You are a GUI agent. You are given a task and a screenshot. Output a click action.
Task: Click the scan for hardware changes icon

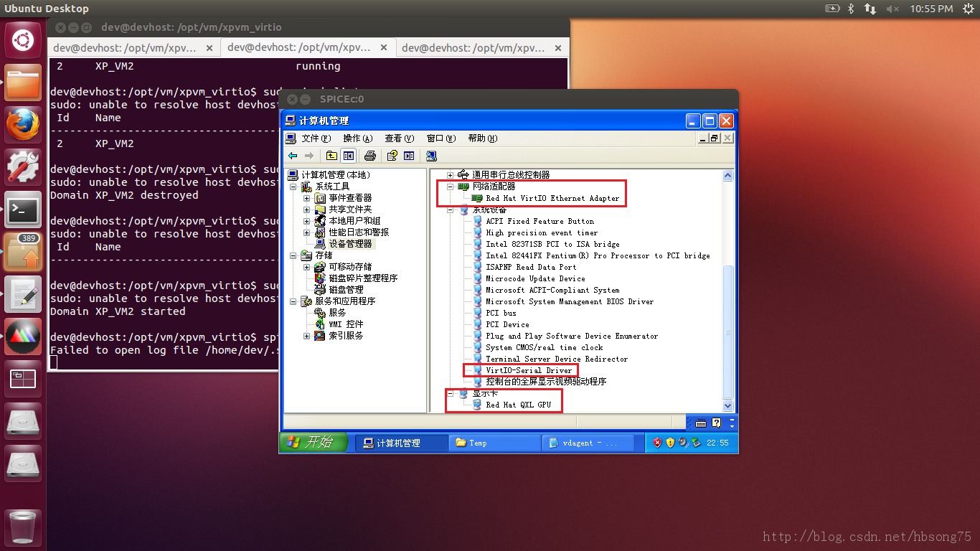coord(431,156)
